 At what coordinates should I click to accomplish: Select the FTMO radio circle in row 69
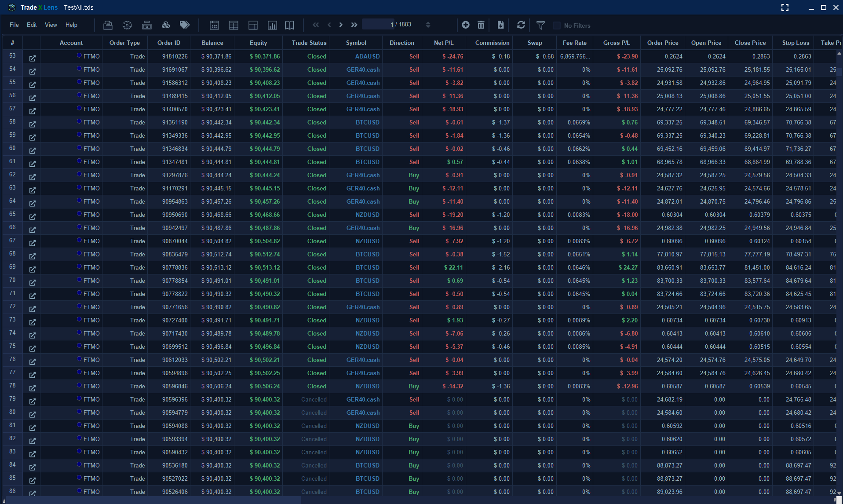(x=79, y=267)
